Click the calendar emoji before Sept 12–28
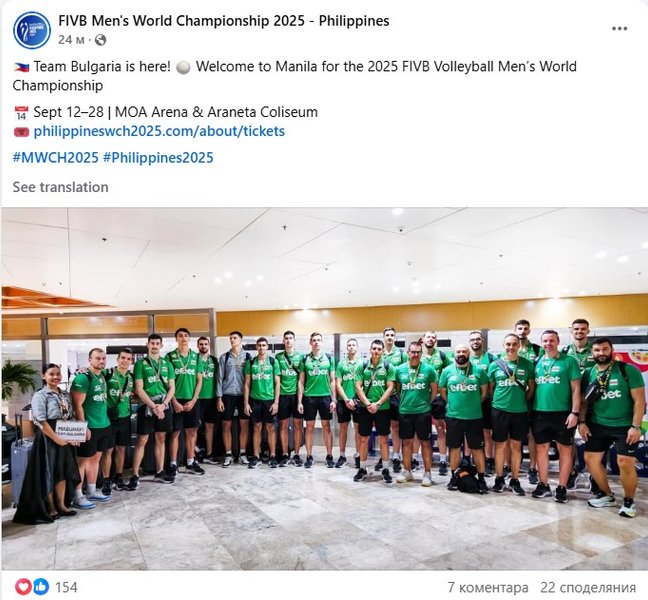648x600 pixels. pyautogui.click(x=21, y=112)
